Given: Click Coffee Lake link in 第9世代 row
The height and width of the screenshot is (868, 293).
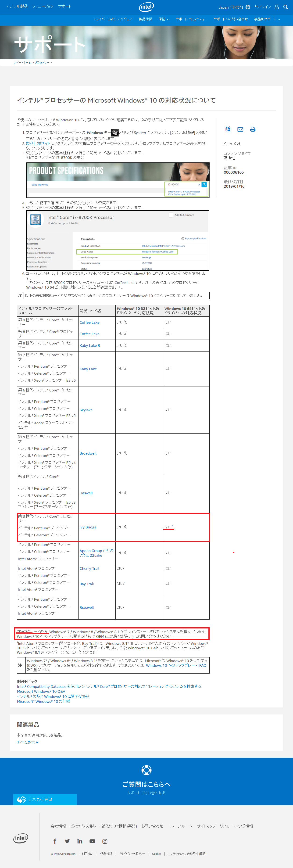Looking at the screenshot, I should (x=89, y=323).
